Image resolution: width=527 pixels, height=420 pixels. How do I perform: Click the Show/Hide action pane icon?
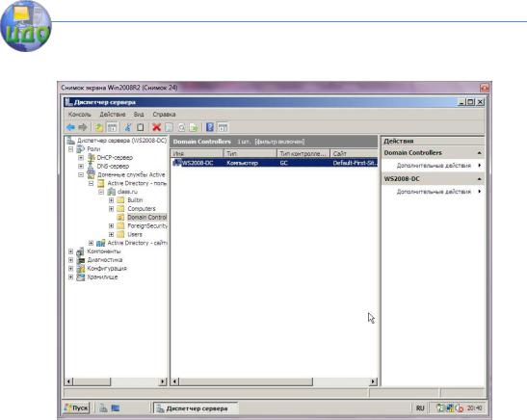pos(223,127)
